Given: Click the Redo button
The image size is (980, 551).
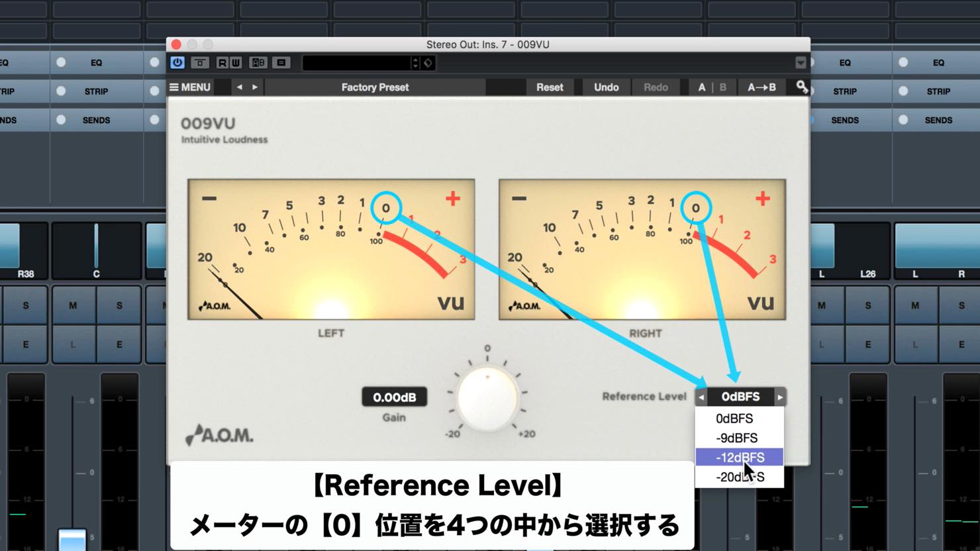Looking at the screenshot, I should (x=656, y=87).
